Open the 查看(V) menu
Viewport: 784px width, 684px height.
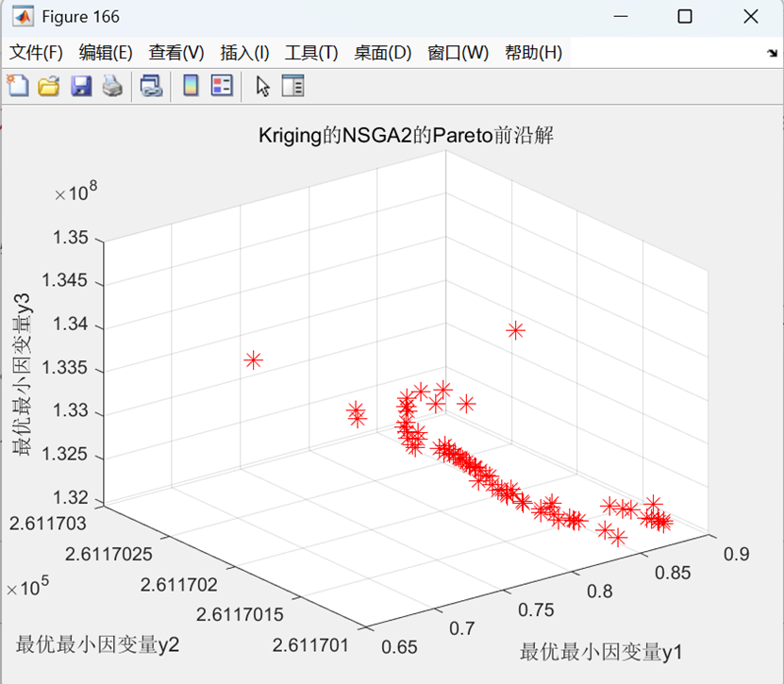click(x=176, y=53)
